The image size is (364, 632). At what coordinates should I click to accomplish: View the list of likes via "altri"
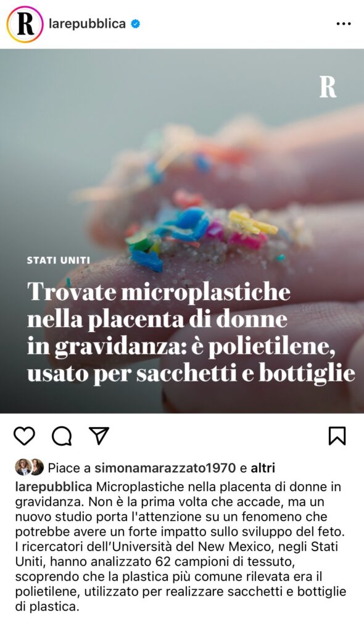click(263, 468)
